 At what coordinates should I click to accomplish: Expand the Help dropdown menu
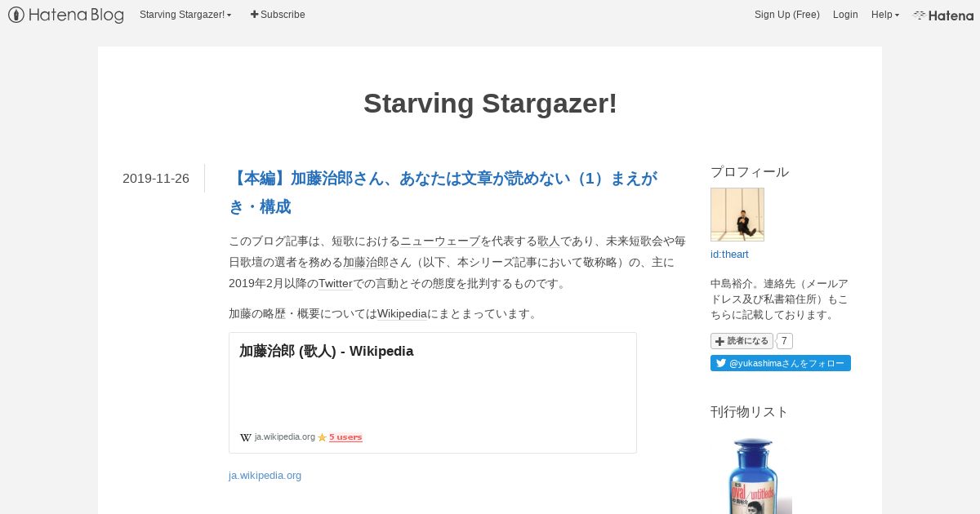pyautogui.click(x=885, y=15)
